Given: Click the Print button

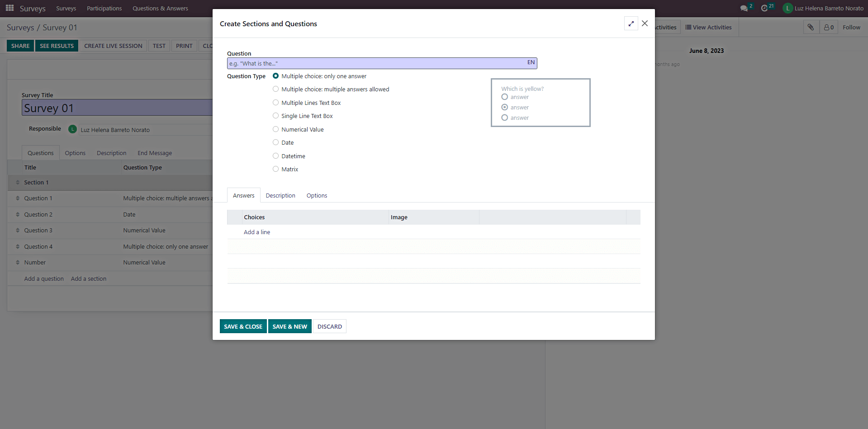Looking at the screenshot, I should 184,46.
